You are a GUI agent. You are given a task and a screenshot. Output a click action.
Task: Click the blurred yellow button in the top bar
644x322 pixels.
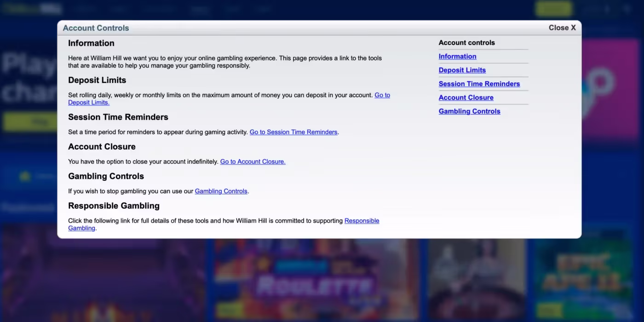pyautogui.click(x=553, y=9)
